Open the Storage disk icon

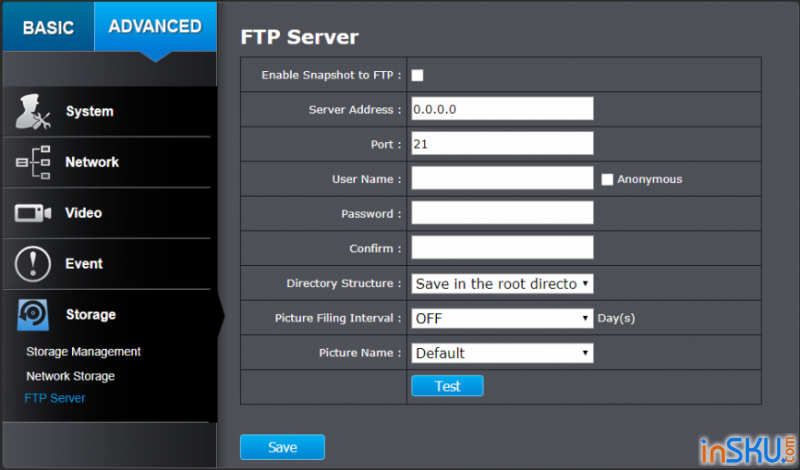tap(33, 314)
